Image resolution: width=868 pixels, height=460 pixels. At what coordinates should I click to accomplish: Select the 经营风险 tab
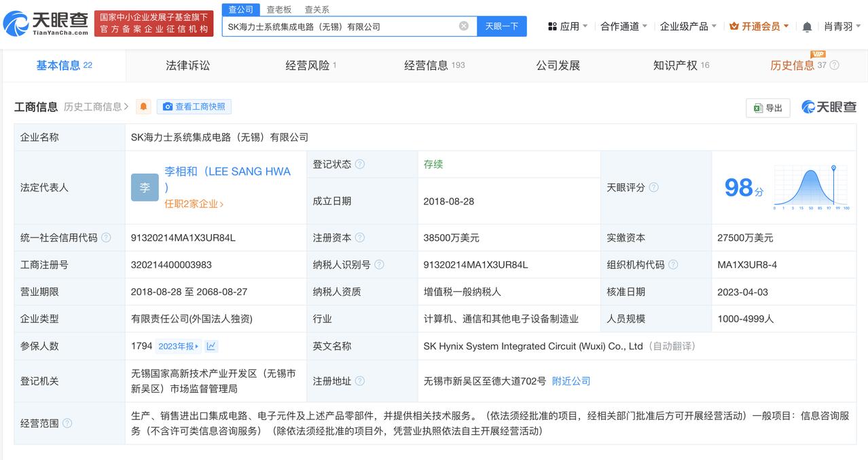coord(310,65)
